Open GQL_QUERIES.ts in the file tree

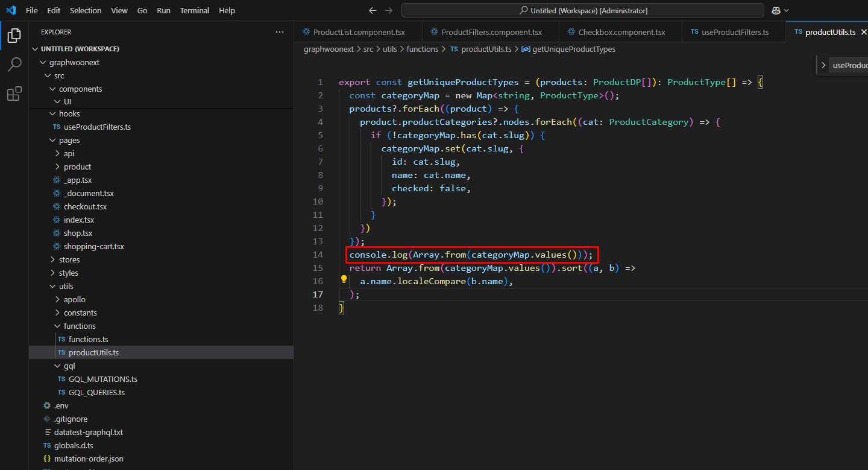[x=96, y=392]
